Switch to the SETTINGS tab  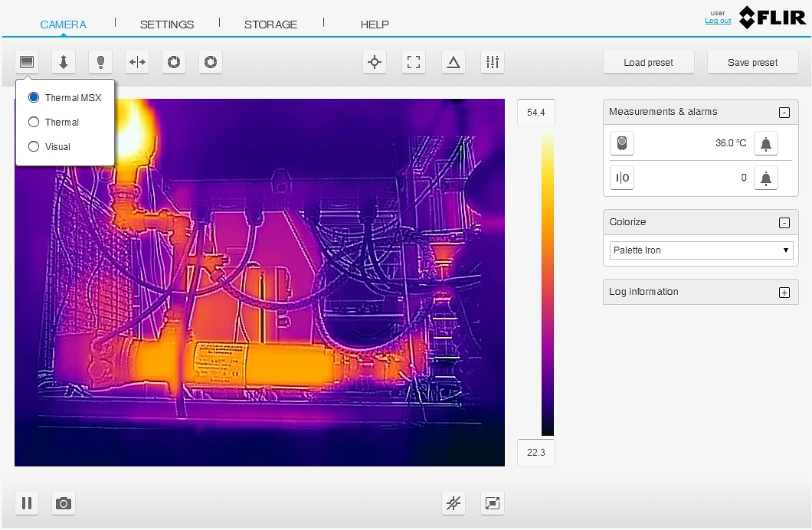tap(167, 25)
